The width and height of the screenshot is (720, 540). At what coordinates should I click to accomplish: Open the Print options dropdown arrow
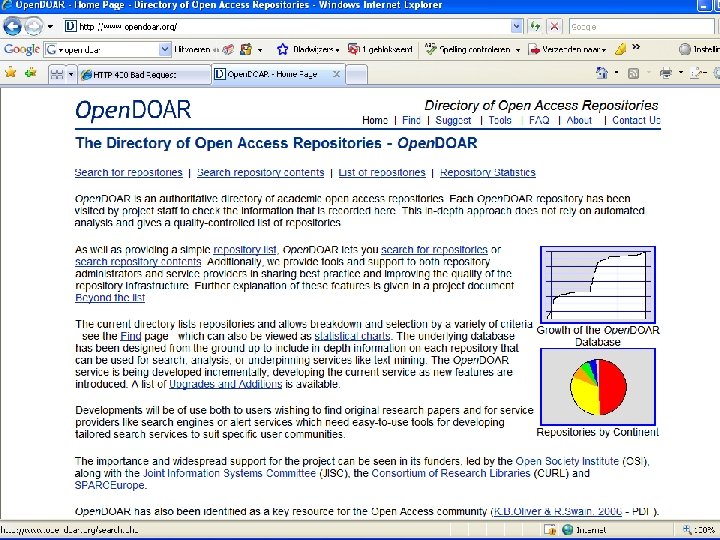pyautogui.click(x=681, y=73)
